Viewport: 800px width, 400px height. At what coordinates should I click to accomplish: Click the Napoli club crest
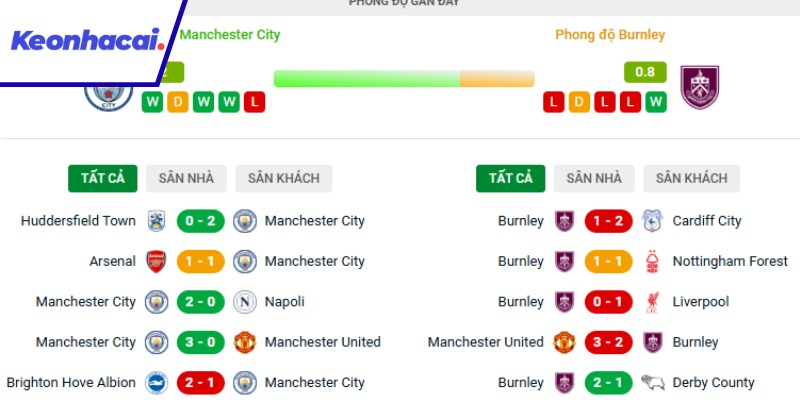pos(245,302)
